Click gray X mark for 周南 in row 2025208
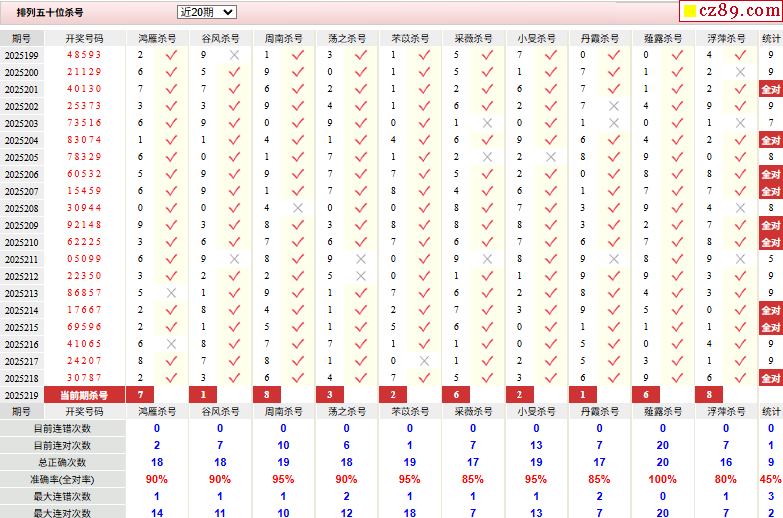Viewport: 783px width, 518px height. [x=298, y=208]
